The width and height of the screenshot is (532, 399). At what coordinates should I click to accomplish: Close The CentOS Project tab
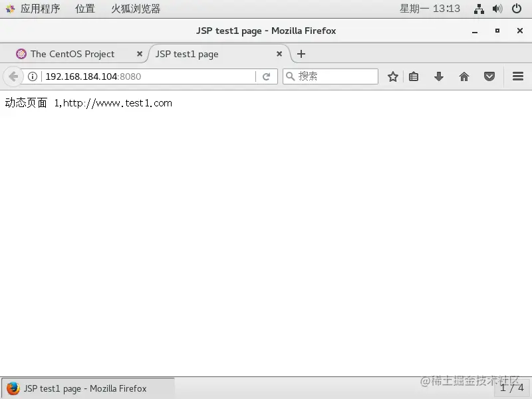click(x=140, y=54)
